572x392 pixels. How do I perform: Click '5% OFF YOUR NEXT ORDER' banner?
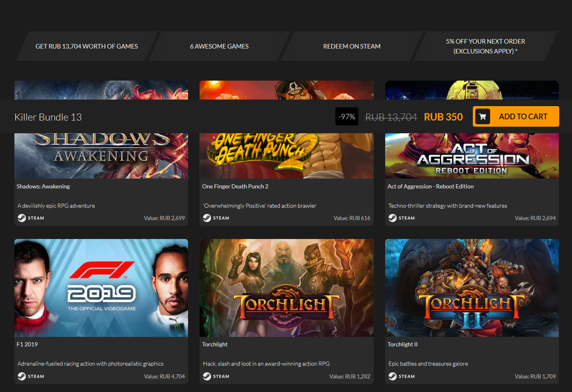(486, 46)
